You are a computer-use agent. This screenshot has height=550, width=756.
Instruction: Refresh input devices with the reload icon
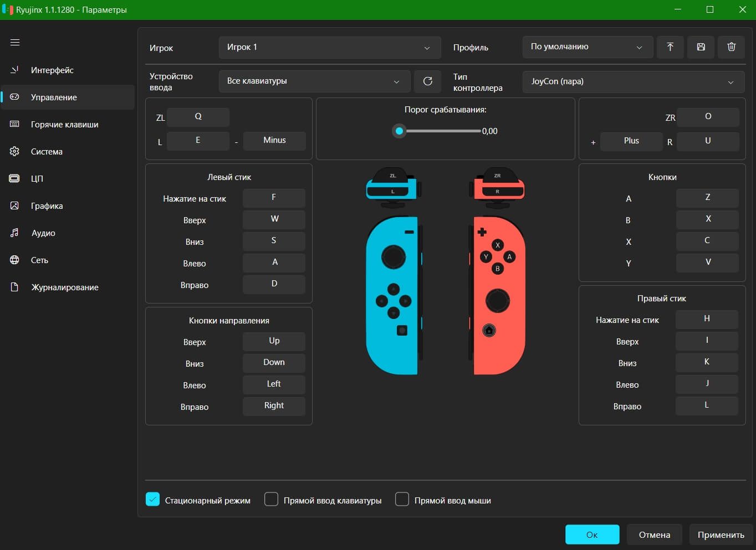click(427, 81)
